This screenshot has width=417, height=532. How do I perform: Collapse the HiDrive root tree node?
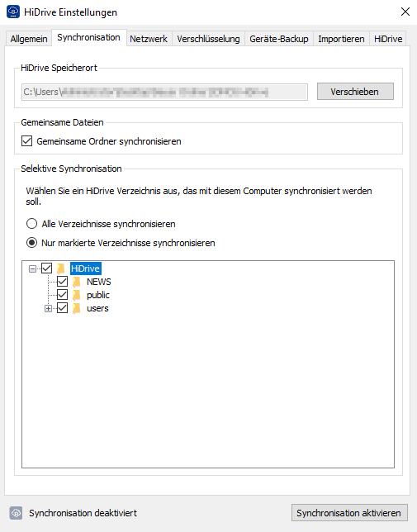(x=32, y=268)
